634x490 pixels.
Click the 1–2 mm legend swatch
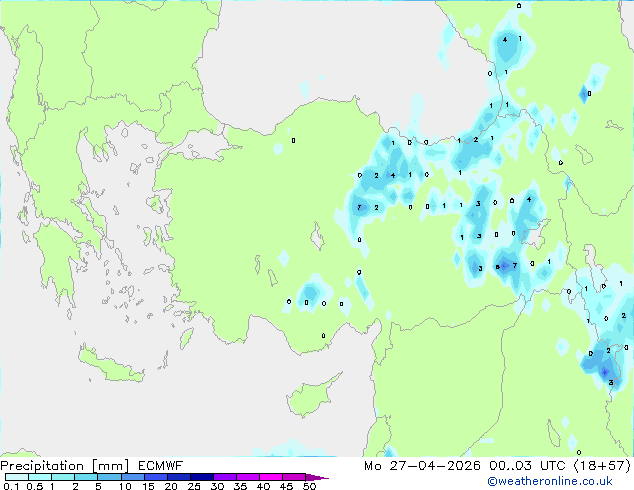(63, 477)
